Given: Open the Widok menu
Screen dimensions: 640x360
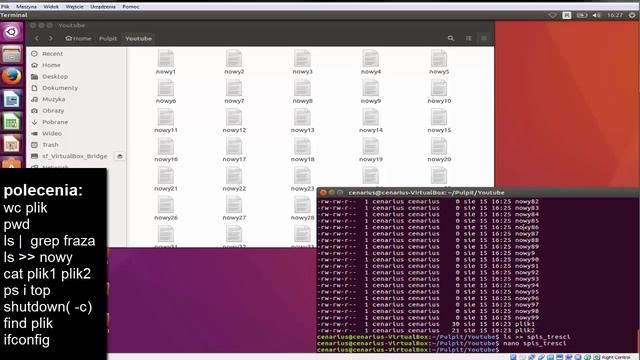Looking at the screenshot, I should (51, 7).
